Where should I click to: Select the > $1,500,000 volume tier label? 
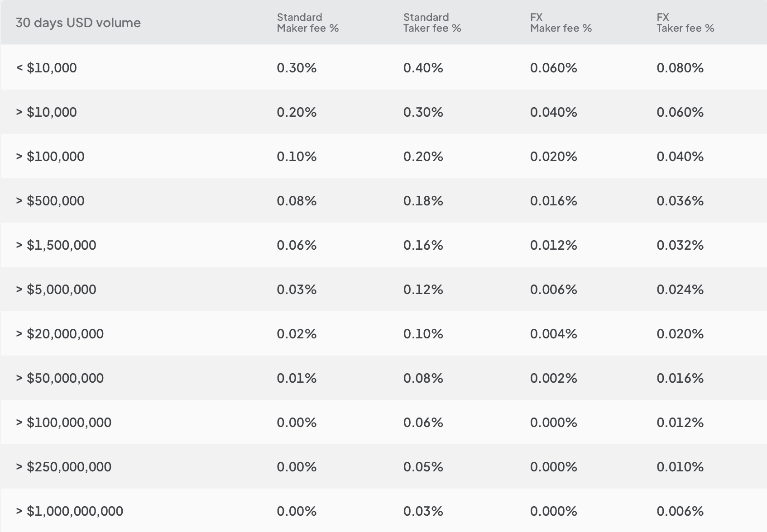[56, 245]
